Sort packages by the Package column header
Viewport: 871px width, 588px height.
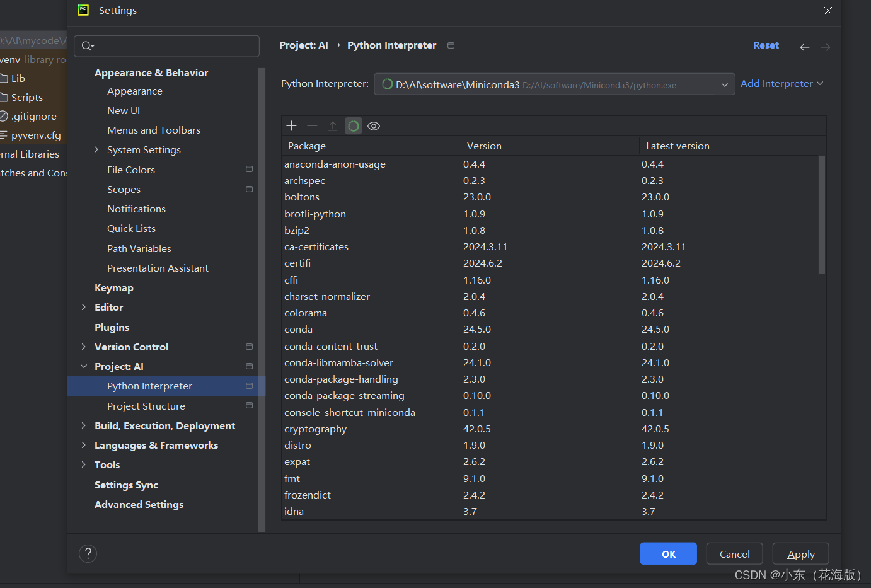pyautogui.click(x=371, y=146)
